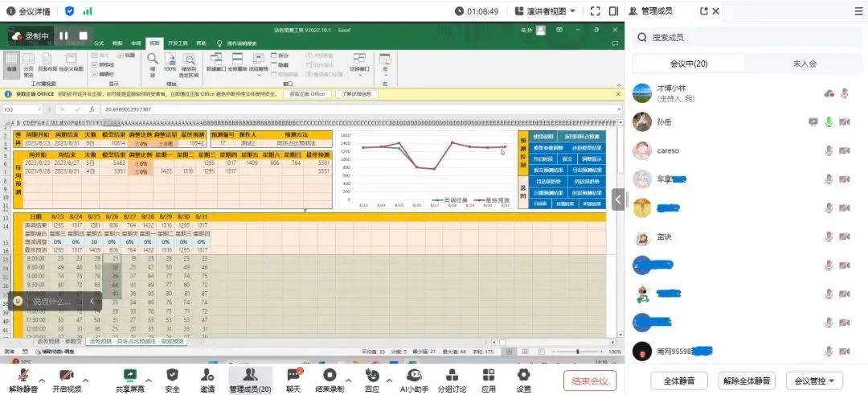The height and width of the screenshot is (395, 868).
Task: Switch to the 未入会 tab
Action: (805, 64)
